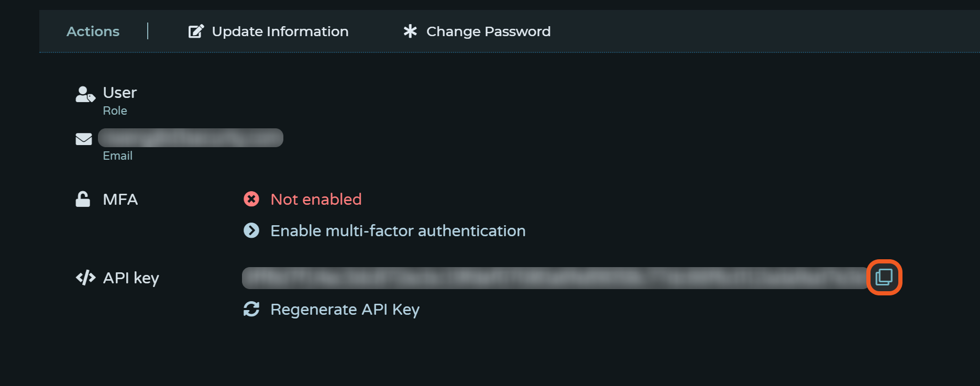Click the blurred API key field
Viewport: 980px width, 386px height.
[555, 278]
